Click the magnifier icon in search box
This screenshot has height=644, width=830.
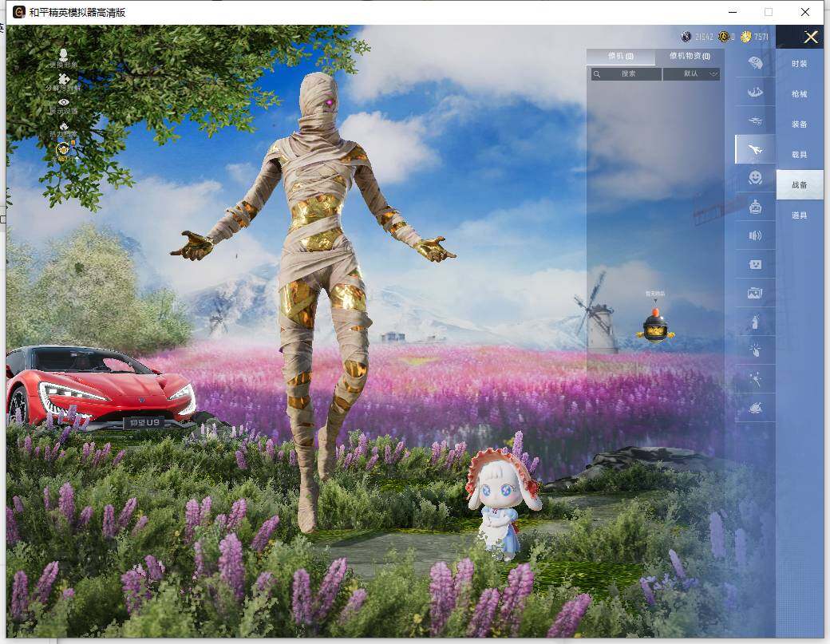click(597, 74)
